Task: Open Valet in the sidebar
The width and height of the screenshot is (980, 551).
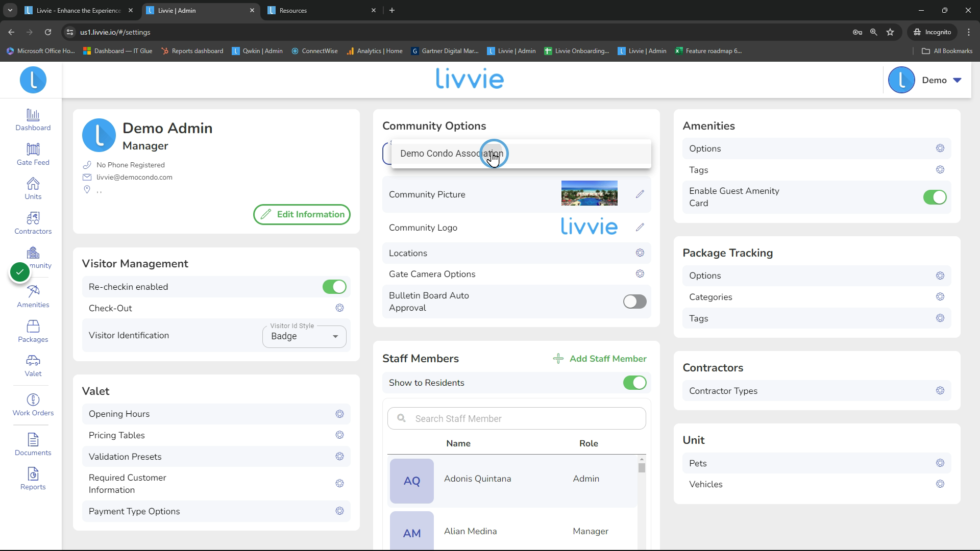Action: coord(33,366)
